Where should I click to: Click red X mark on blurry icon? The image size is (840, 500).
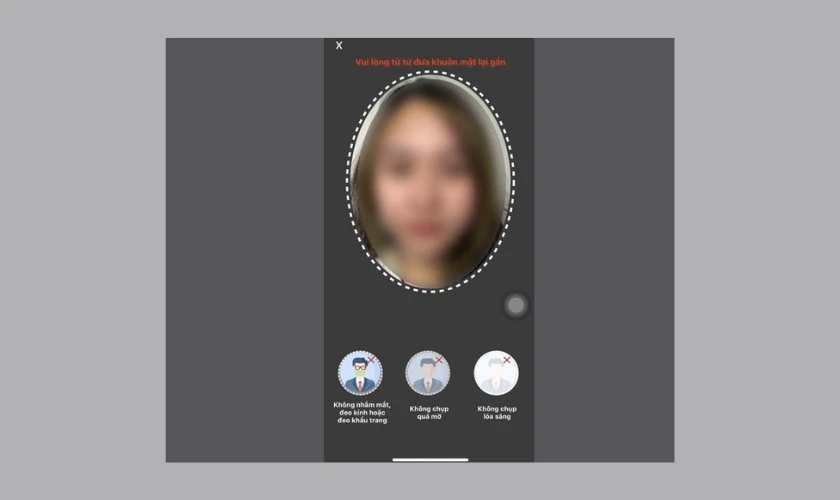point(439,359)
